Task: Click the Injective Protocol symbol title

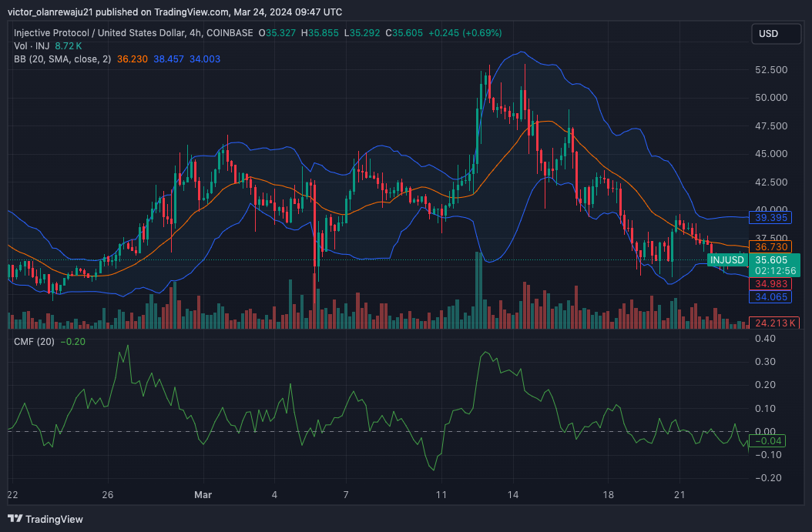Action: click(x=134, y=33)
